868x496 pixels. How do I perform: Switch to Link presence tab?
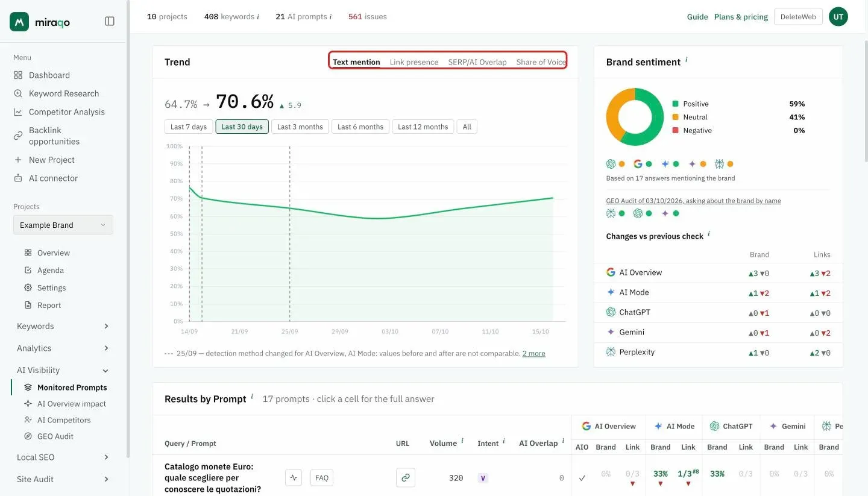pos(414,62)
